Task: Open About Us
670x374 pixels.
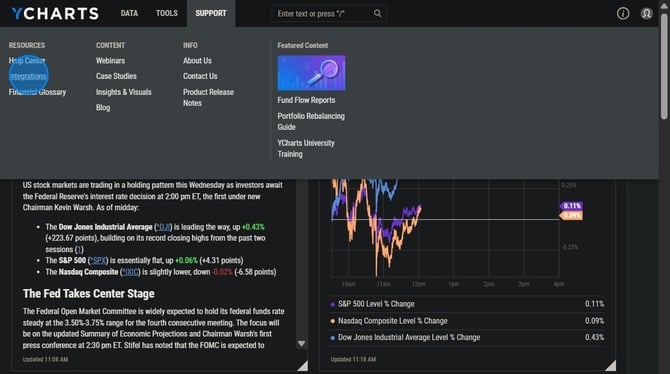Action: pos(197,61)
